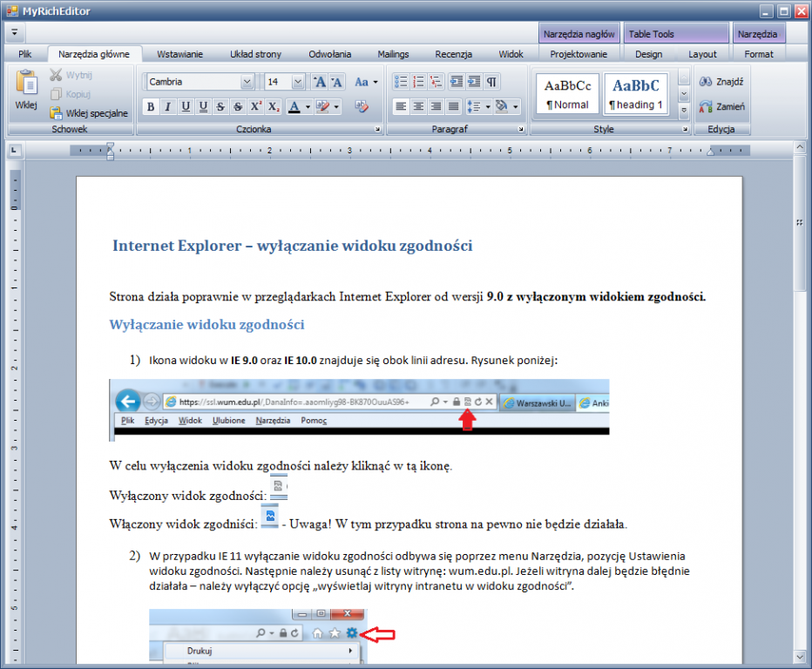Apply the Normal style
The image size is (812, 669).
pos(567,93)
